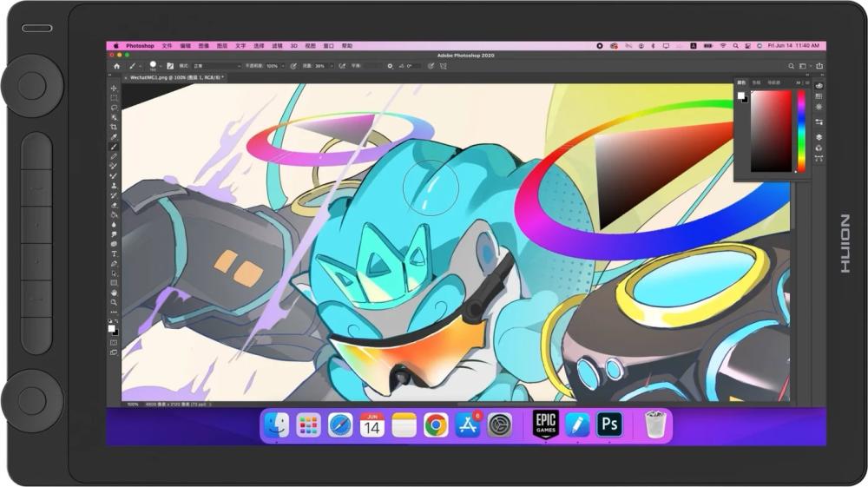Open the 文件 menu

pyautogui.click(x=168, y=46)
